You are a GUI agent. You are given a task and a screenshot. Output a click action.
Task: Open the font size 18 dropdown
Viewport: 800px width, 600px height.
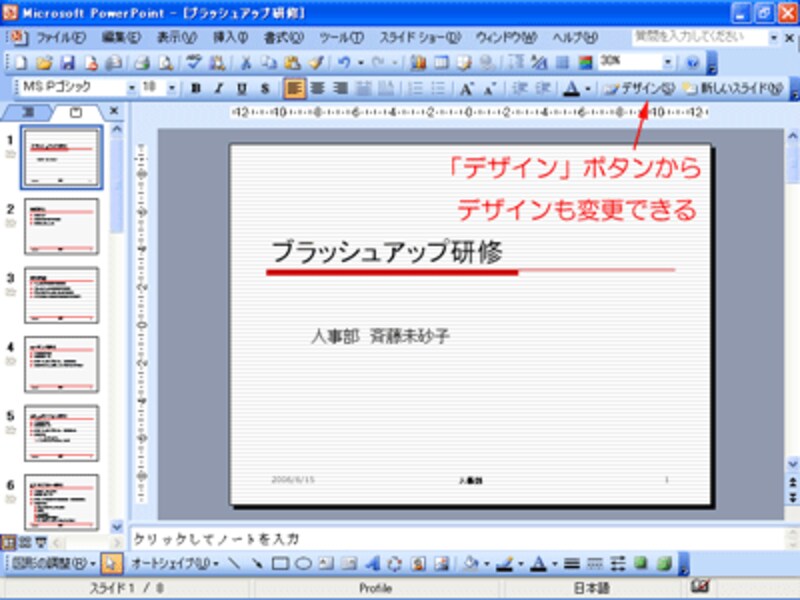pos(172,89)
